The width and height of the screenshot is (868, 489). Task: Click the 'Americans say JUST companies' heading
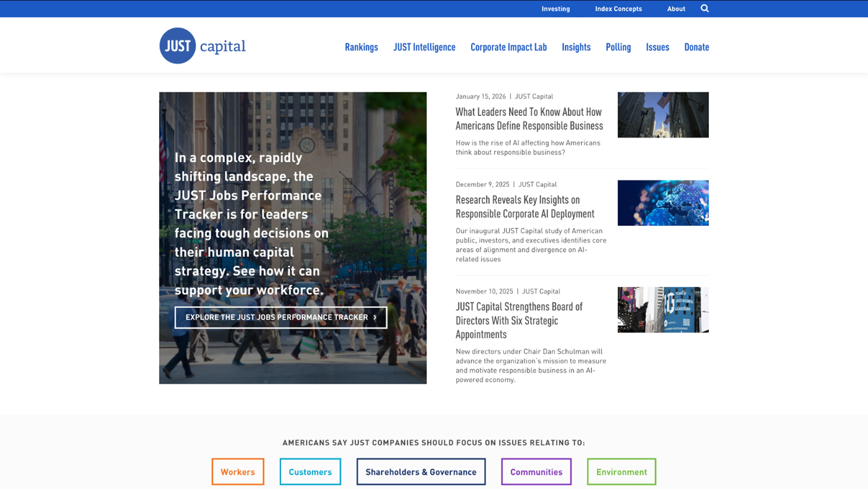pyautogui.click(x=434, y=443)
